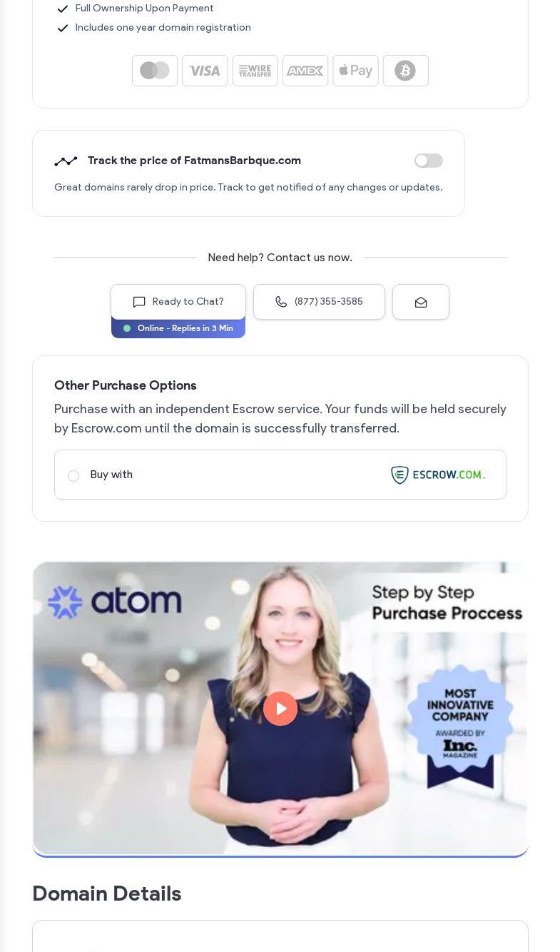Call the (877) 355-3585 phone button
The width and height of the screenshot is (560, 952).
[319, 302]
